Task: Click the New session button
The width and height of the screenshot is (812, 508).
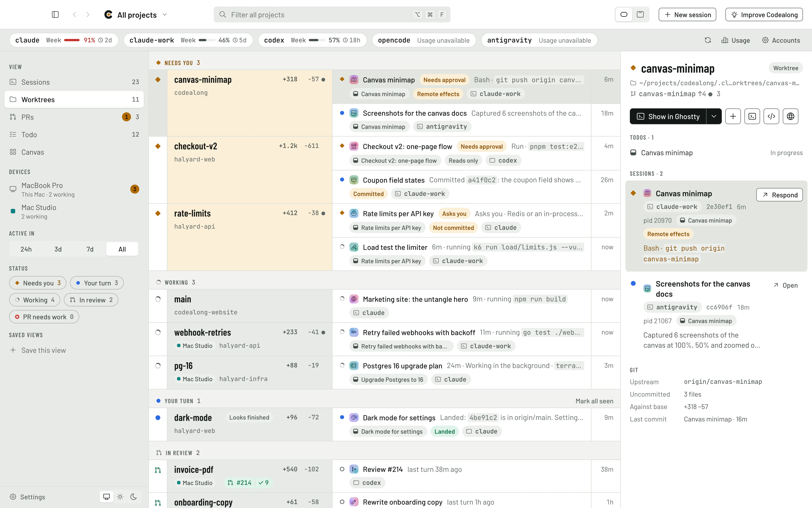Action: [x=687, y=14]
